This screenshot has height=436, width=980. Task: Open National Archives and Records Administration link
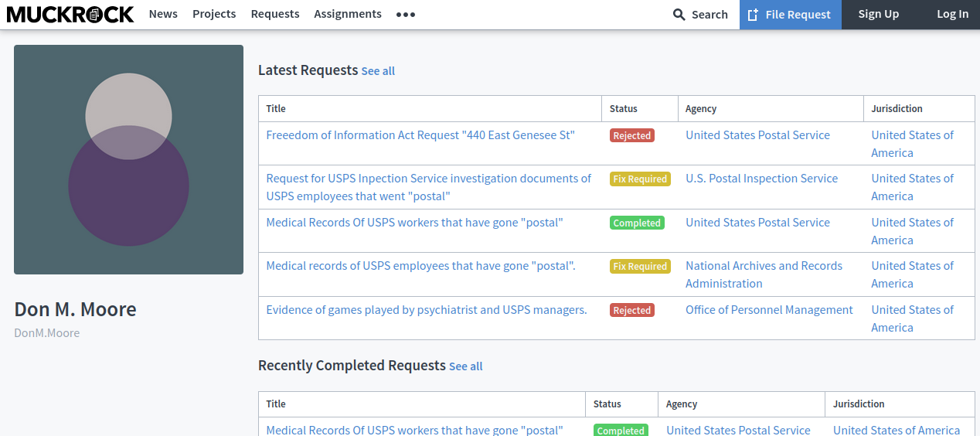tap(764, 274)
